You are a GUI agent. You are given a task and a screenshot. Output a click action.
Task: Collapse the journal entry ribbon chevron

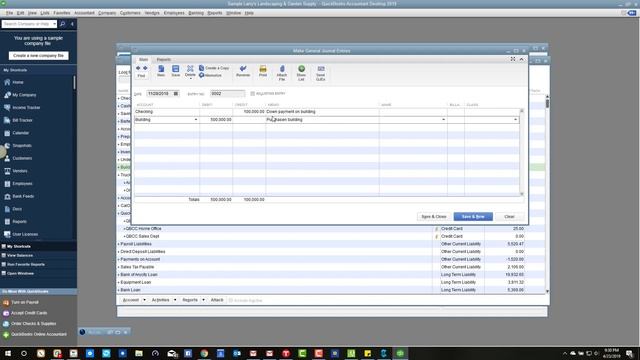pyautogui.click(x=521, y=59)
